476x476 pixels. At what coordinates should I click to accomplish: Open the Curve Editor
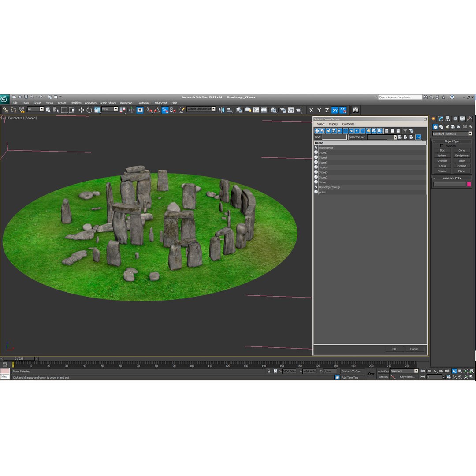point(256,110)
